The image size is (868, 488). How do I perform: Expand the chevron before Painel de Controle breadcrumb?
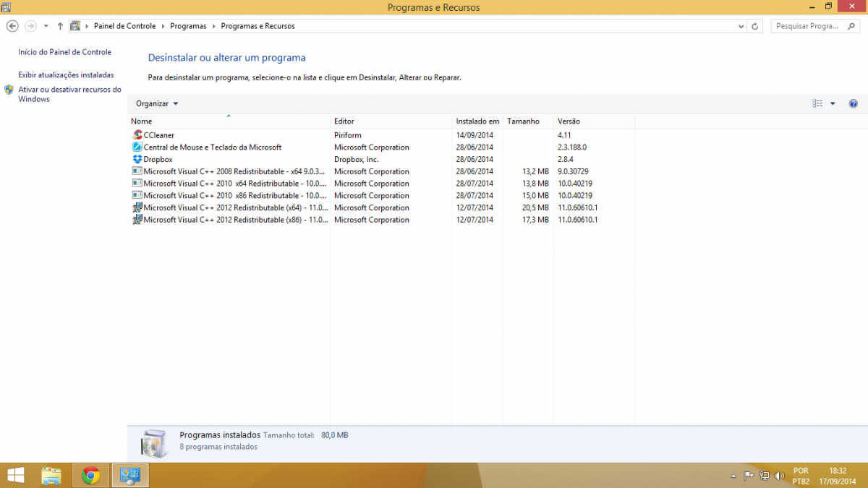pyautogui.click(x=87, y=26)
